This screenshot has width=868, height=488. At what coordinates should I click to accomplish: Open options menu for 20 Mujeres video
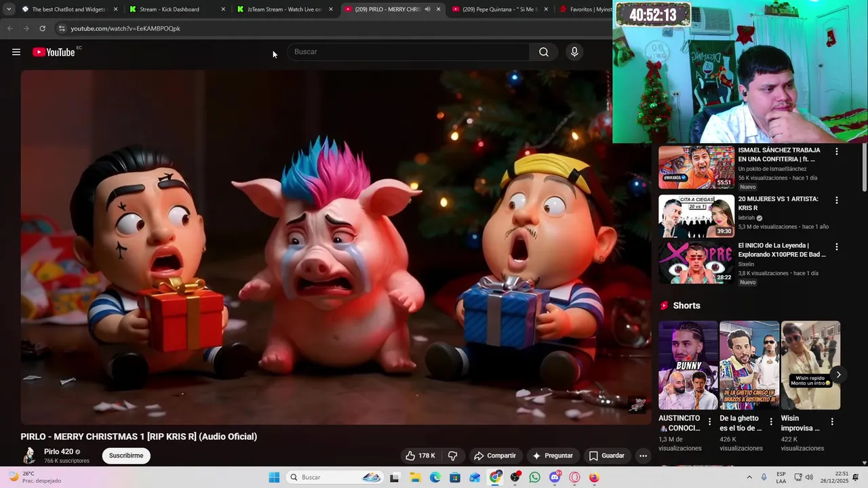(836, 201)
